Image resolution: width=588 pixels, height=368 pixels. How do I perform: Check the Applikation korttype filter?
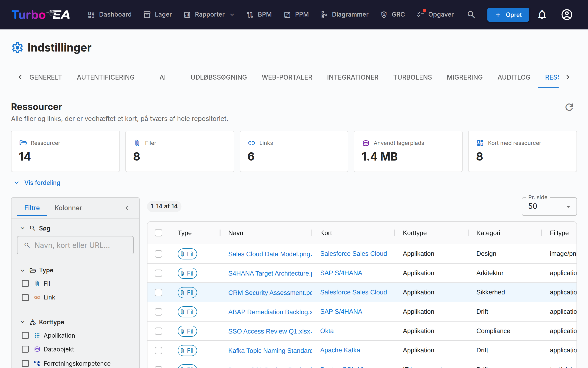pos(25,335)
